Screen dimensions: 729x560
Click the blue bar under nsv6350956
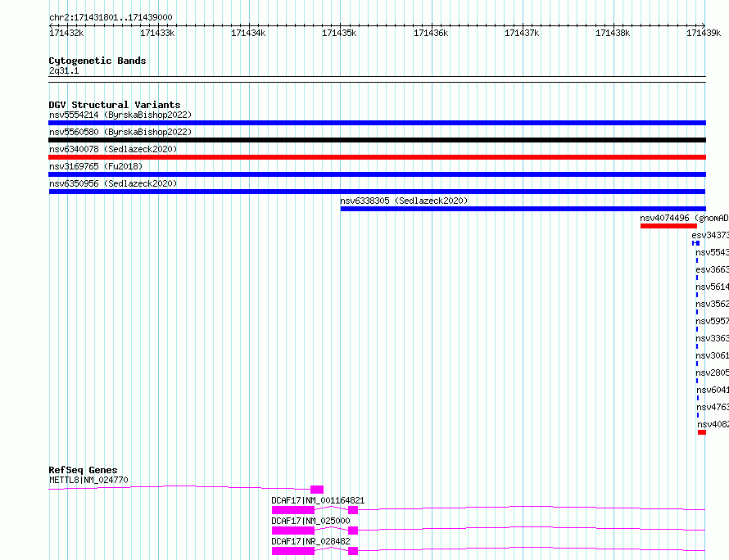coord(377,192)
